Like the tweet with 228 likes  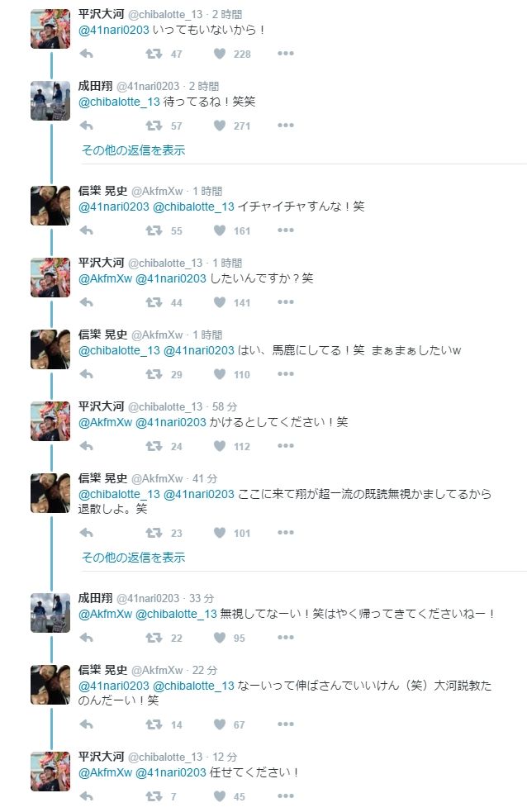pos(220,54)
